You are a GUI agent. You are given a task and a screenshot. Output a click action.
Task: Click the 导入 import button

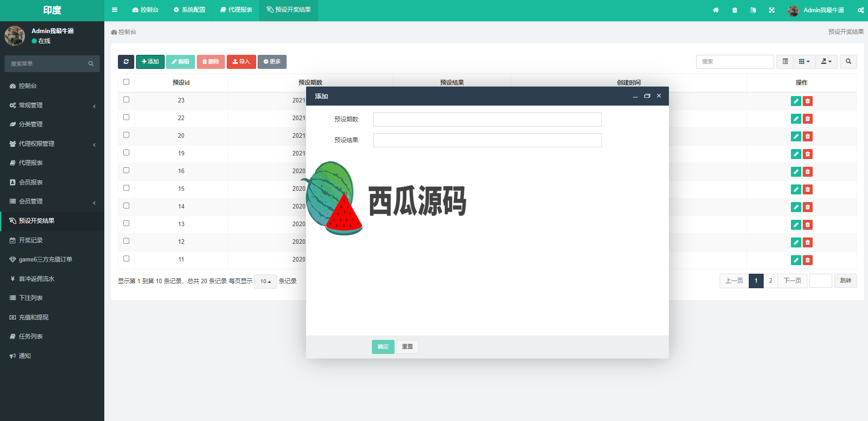[241, 62]
